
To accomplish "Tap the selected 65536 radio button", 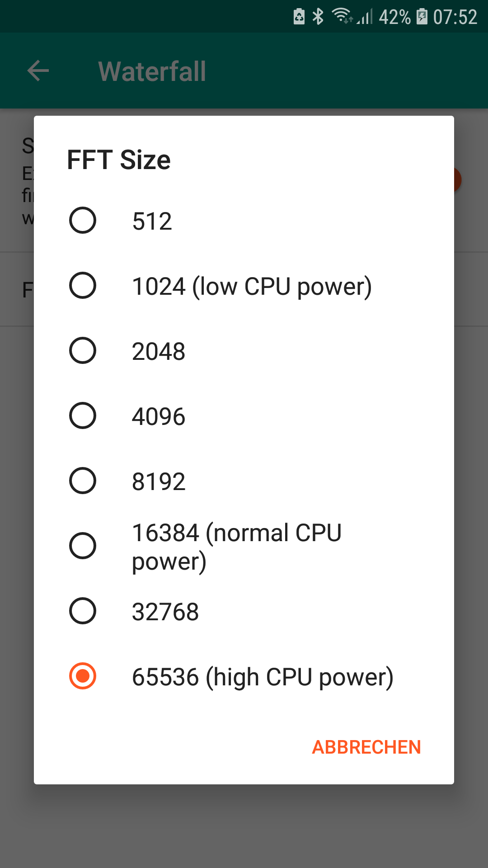I will pos(83,676).
